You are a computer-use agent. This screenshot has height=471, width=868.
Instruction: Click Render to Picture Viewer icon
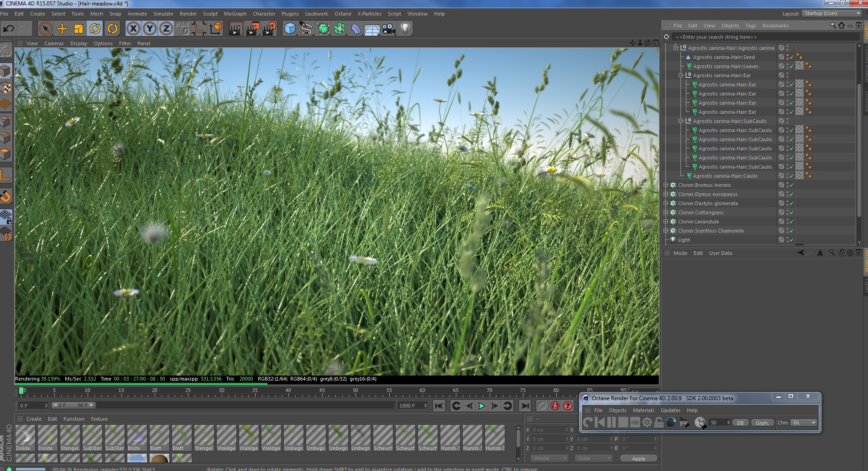pos(252,29)
